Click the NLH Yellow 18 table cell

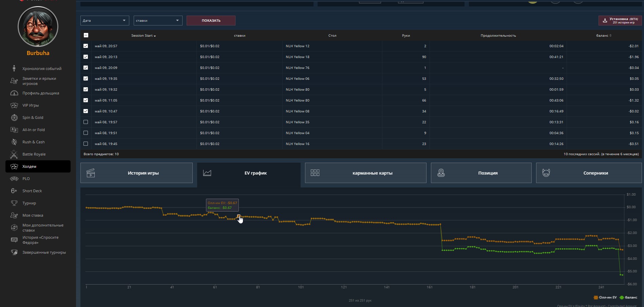tap(332, 57)
